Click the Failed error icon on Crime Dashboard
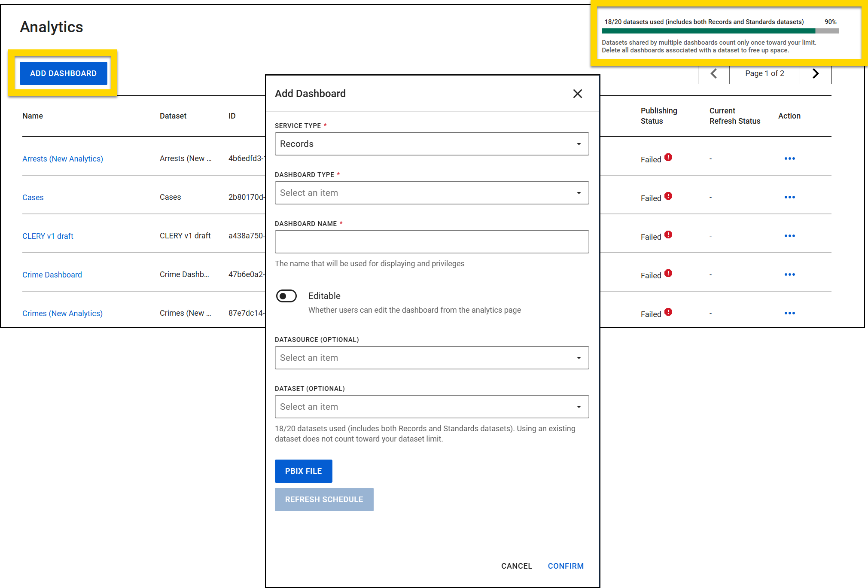 [x=668, y=273]
